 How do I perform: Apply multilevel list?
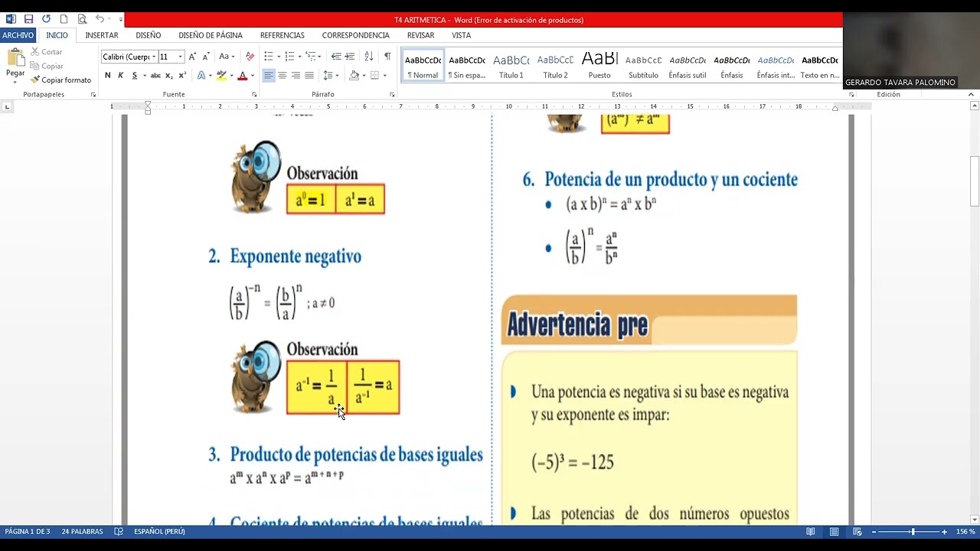(x=310, y=57)
